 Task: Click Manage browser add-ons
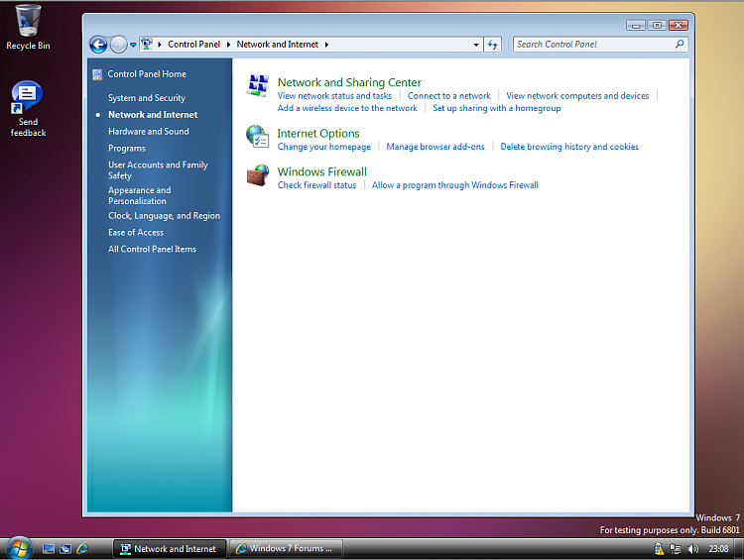(435, 147)
